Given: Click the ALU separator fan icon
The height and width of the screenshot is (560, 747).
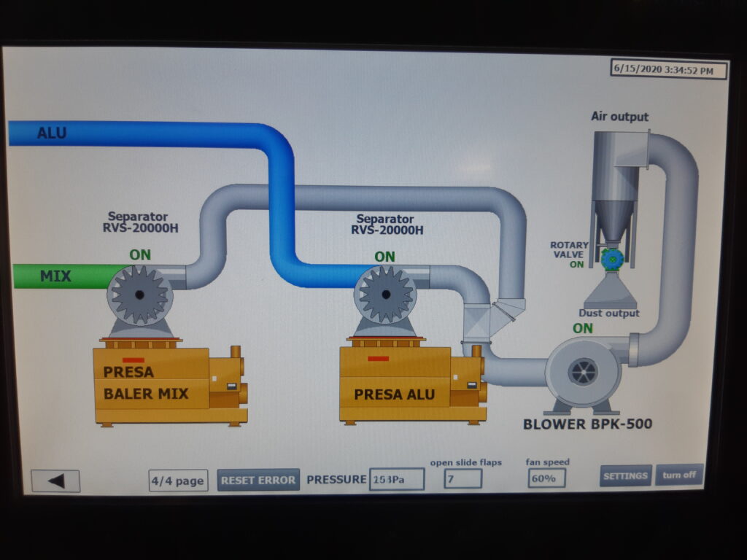Looking at the screenshot, I should [x=386, y=294].
